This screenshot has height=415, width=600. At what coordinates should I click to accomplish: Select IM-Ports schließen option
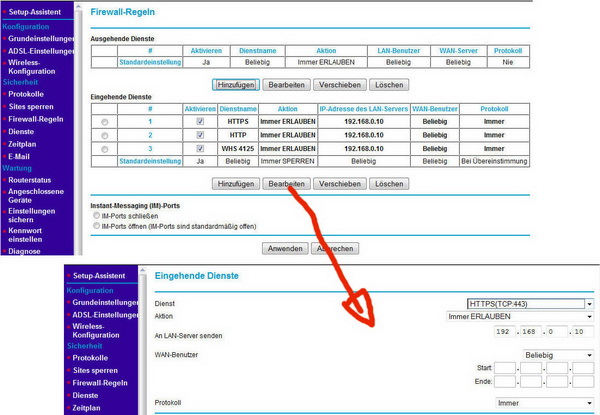[x=96, y=215]
